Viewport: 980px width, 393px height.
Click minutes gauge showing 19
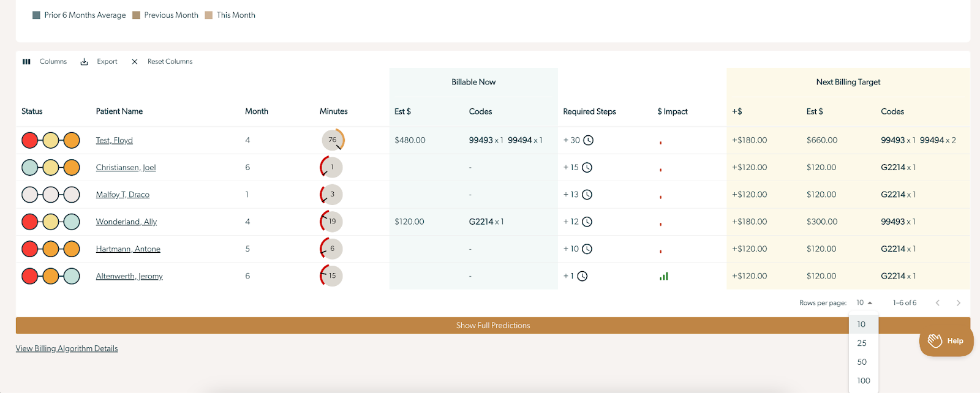pyautogui.click(x=331, y=222)
